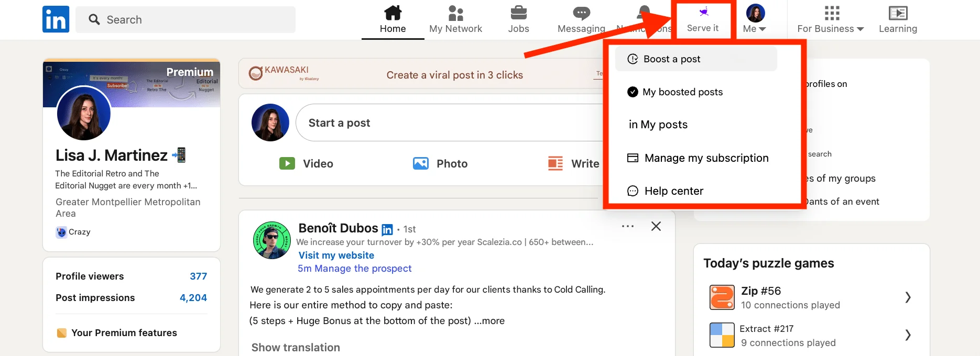Click the Write article option
Viewport: 980px width, 356px height.
click(x=573, y=163)
